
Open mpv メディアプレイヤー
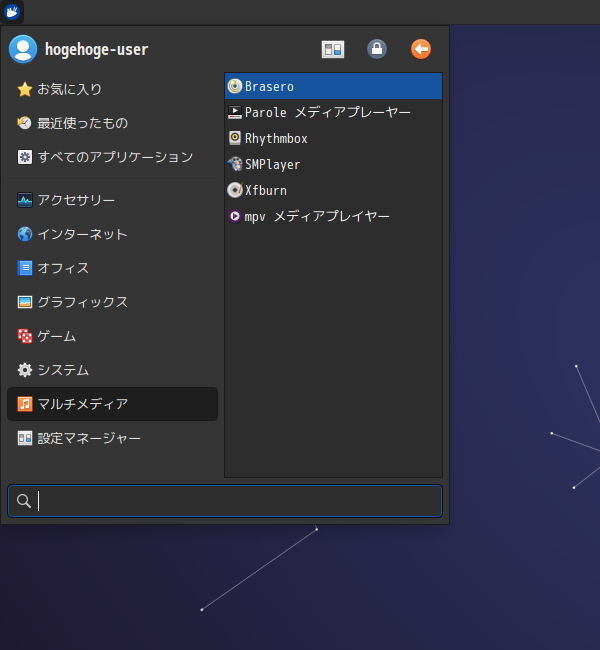tap(333, 216)
